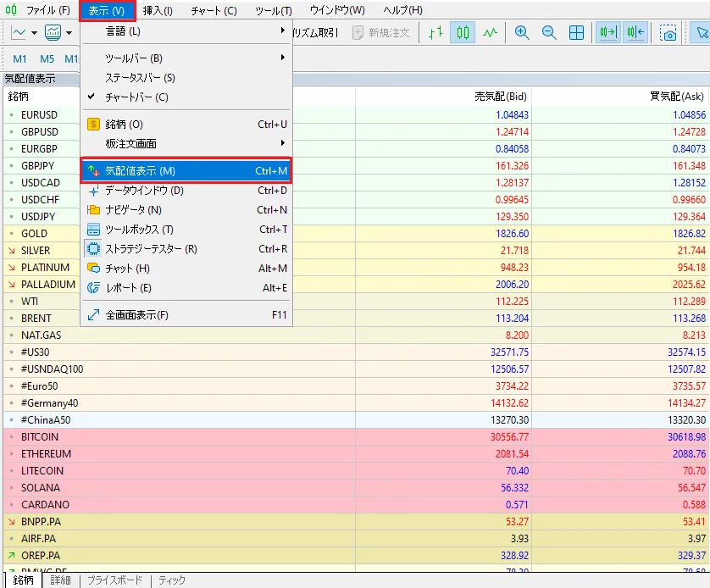Viewport: 710px width, 588px height.
Task: Switch to the 銘柄 bottom tab
Action: tap(23, 580)
